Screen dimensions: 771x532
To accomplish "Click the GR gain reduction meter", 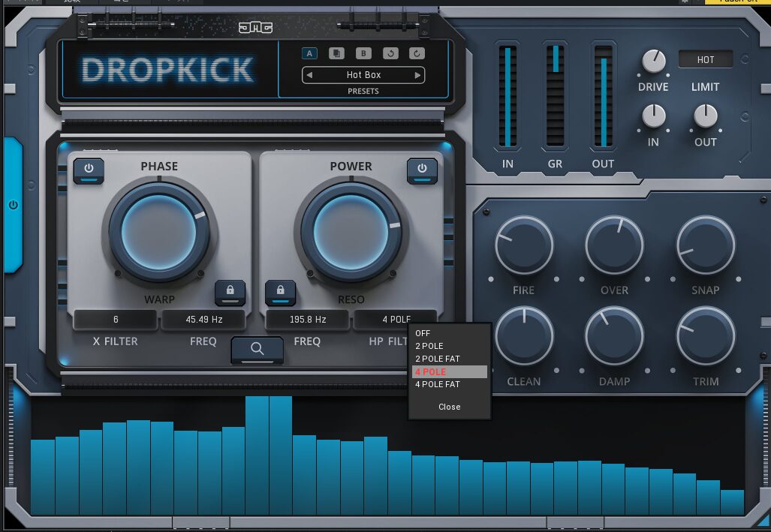I will pos(555,96).
